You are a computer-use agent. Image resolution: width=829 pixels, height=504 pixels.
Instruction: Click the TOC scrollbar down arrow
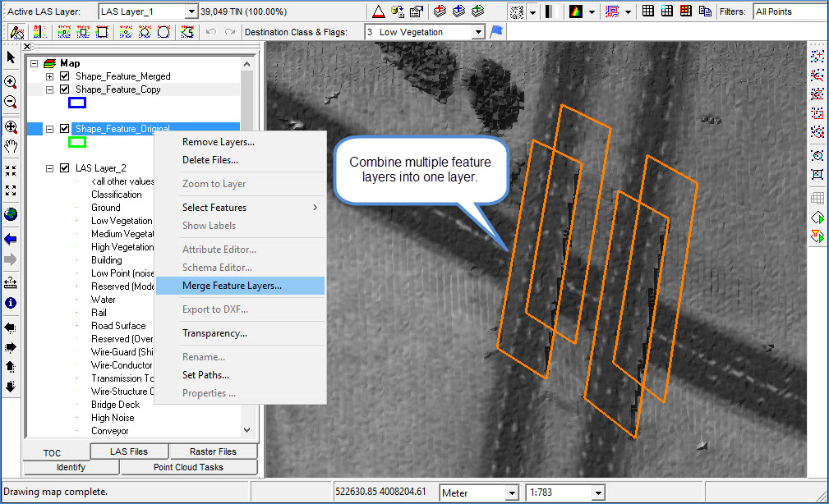[x=247, y=430]
